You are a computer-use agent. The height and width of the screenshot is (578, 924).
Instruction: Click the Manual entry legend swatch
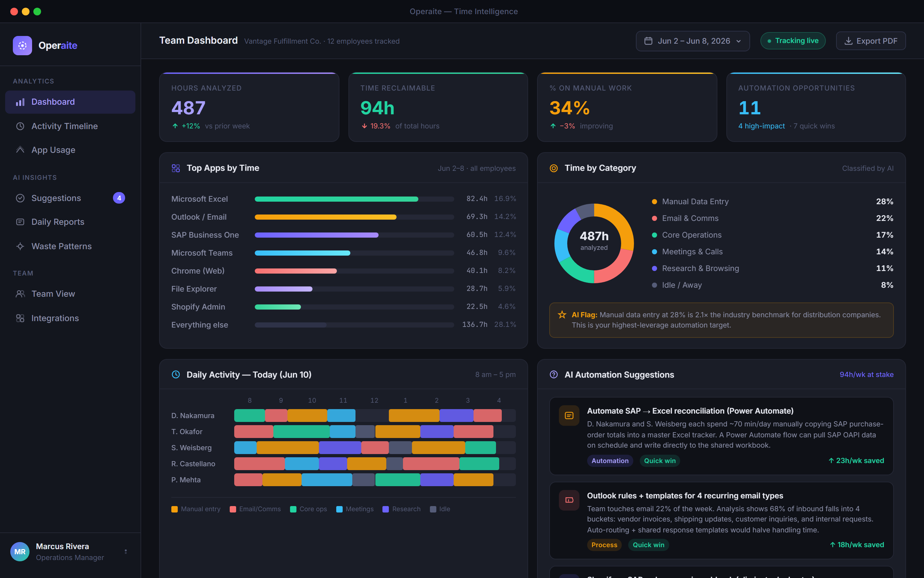pos(175,509)
